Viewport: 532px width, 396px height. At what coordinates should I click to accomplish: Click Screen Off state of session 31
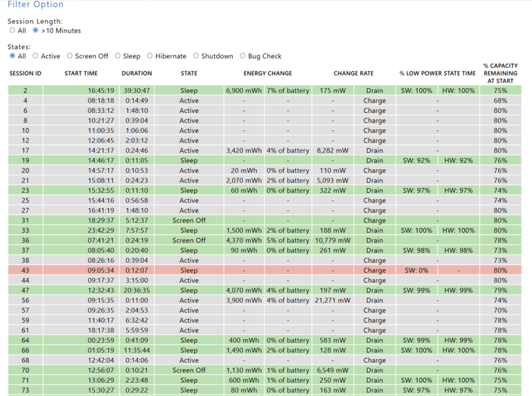pos(189,221)
